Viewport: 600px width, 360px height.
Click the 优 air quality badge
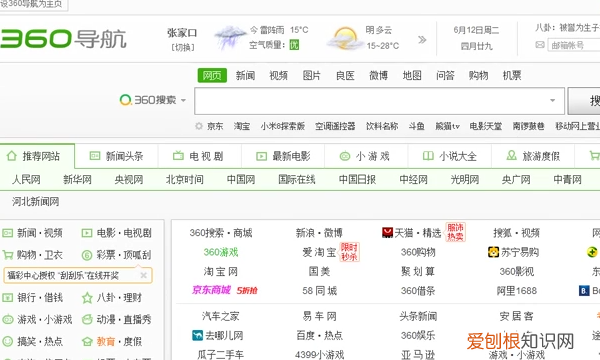click(x=294, y=45)
